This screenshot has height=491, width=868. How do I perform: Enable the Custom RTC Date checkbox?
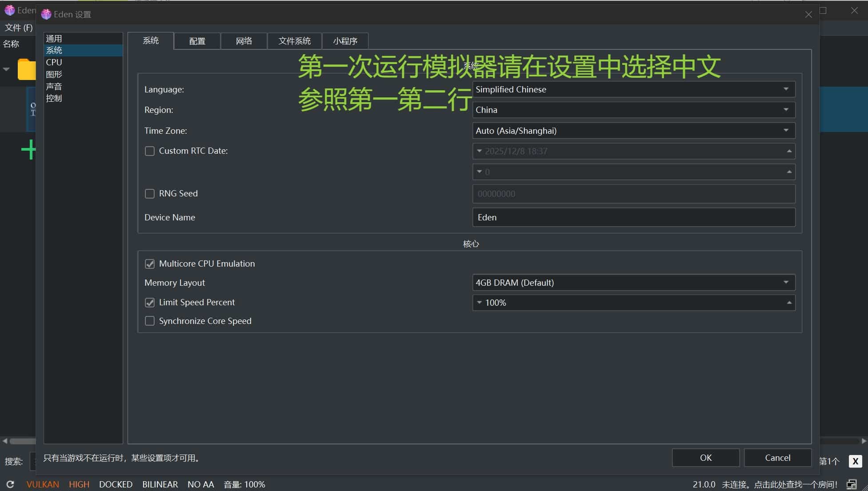point(150,151)
